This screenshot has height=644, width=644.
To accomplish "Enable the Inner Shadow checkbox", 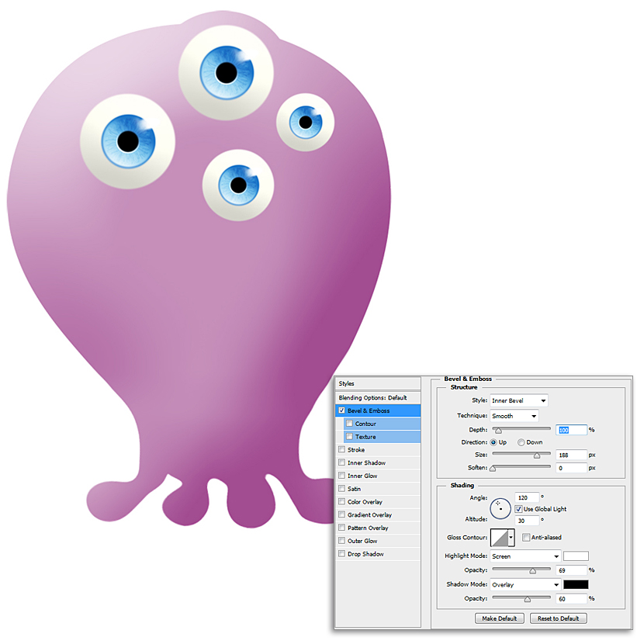I will [x=341, y=462].
